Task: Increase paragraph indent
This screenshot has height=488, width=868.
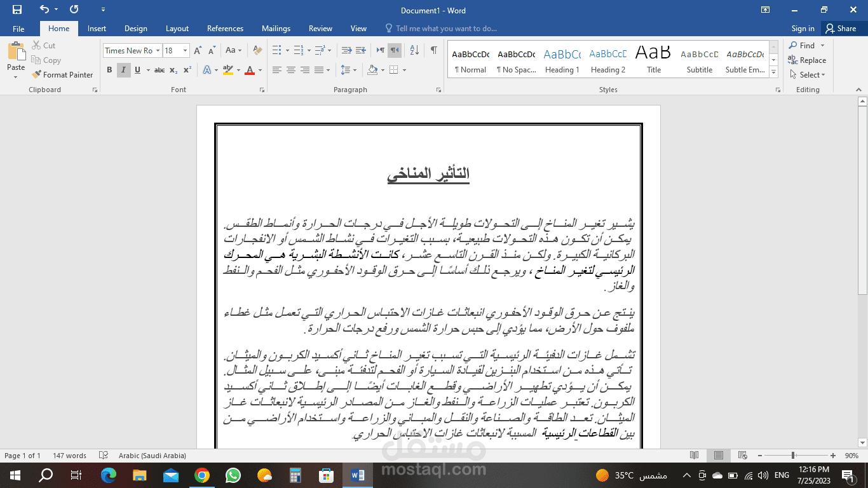Action: [x=360, y=50]
